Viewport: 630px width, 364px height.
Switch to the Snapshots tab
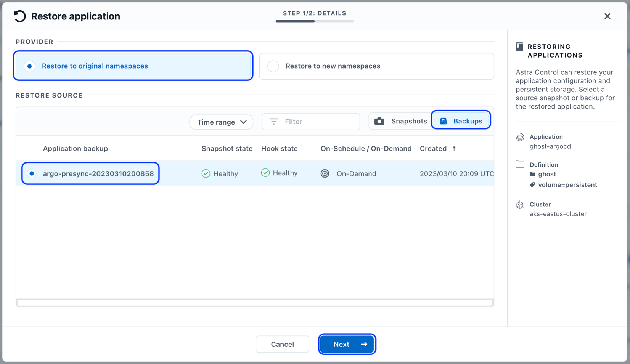pos(400,121)
